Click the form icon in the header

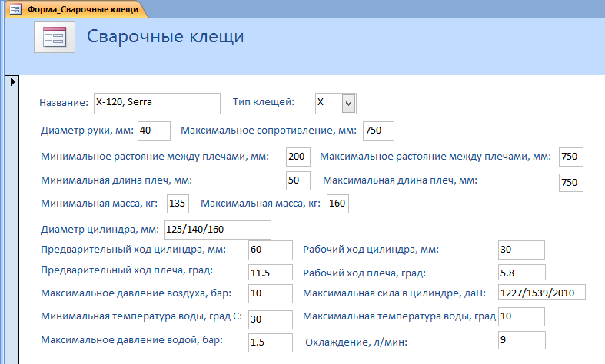tap(55, 37)
